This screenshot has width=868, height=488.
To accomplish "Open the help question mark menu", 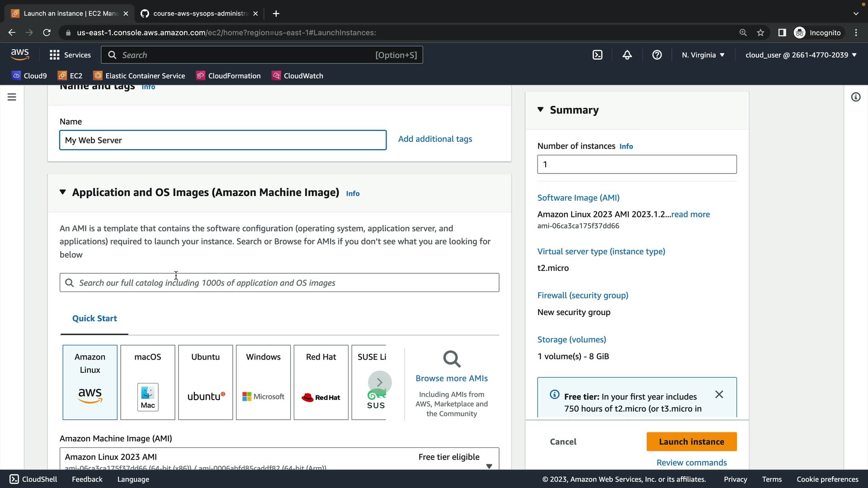I will tap(657, 55).
